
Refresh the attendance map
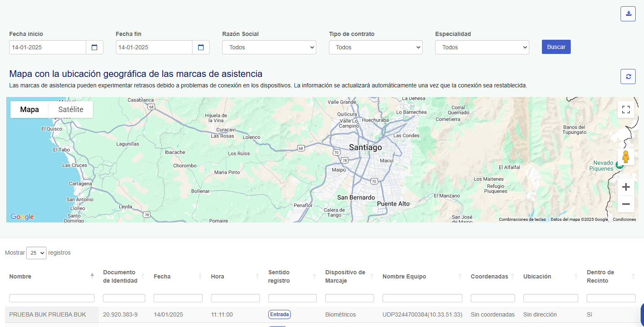[628, 77]
